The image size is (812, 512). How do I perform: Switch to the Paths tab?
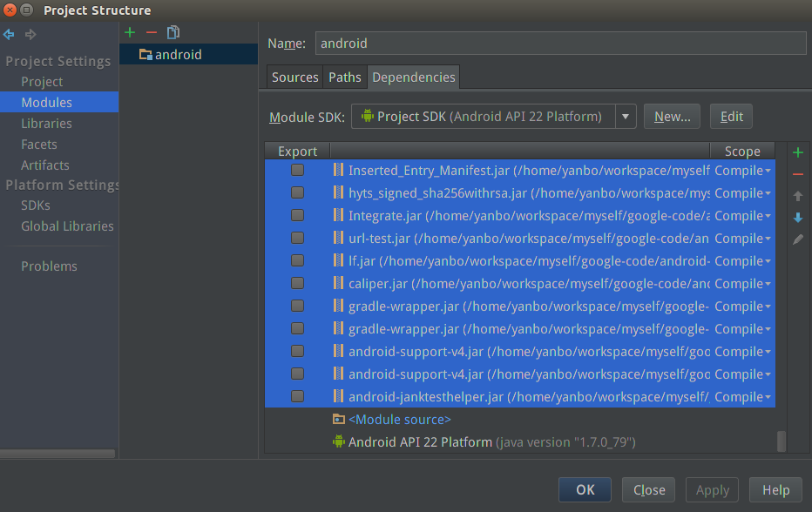coord(344,77)
